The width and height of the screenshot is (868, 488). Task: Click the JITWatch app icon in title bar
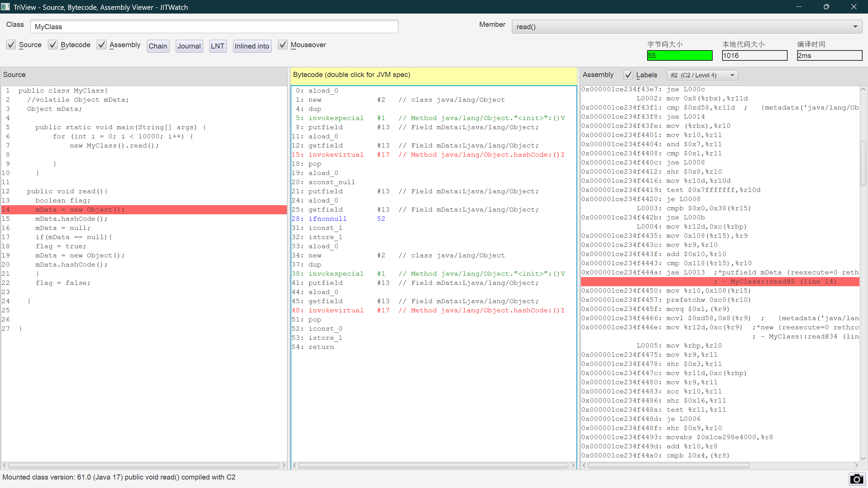click(x=5, y=7)
